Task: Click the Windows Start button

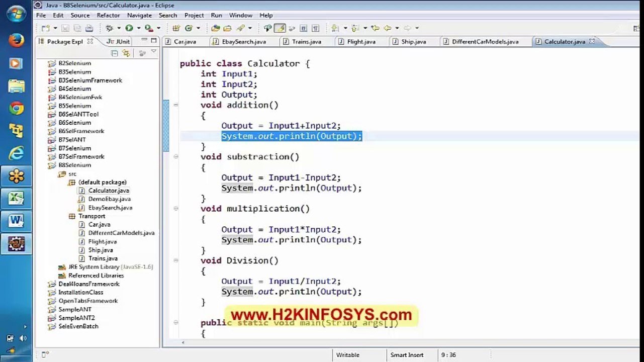Action: click(16, 14)
